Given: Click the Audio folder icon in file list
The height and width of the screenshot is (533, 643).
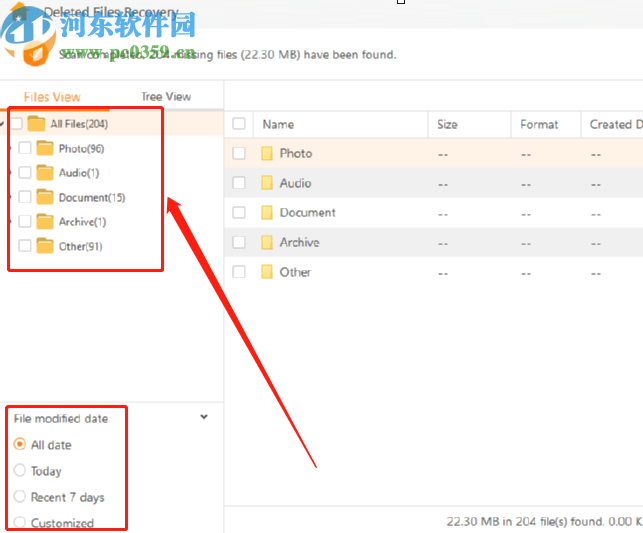Looking at the screenshot, I should (x=267, y=183).
